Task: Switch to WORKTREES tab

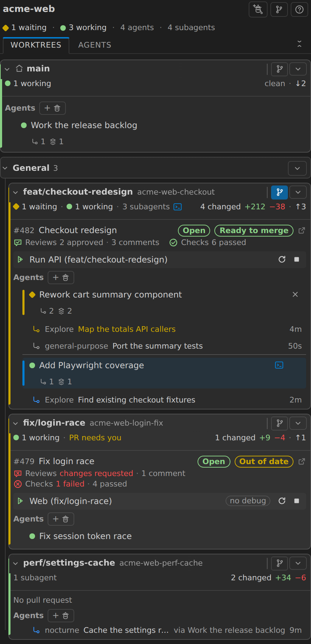Action: [x=36, y=45]
